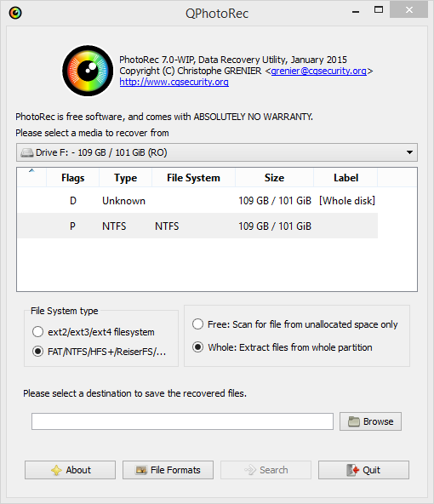Click the folder icon on Browse button
434x504 pixels.
click(354, 421)
